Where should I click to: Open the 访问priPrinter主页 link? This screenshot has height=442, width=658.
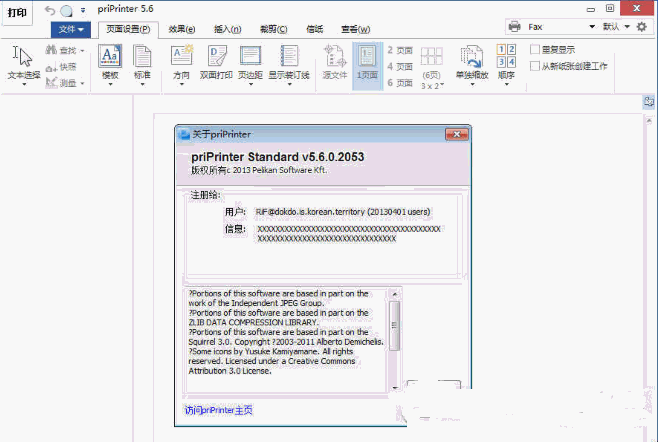click(x=219, y=410)
